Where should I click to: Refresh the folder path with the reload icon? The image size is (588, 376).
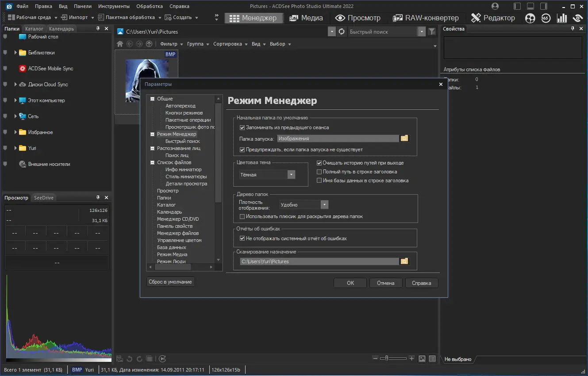point(341,31)
